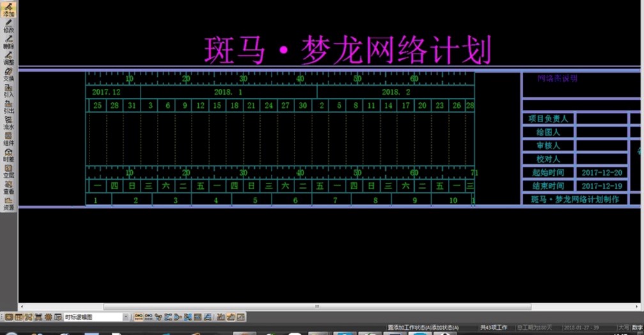Click the 引入 (Import) tool
The height and width of the screenshot is (335, 644).
coord(8,90)
